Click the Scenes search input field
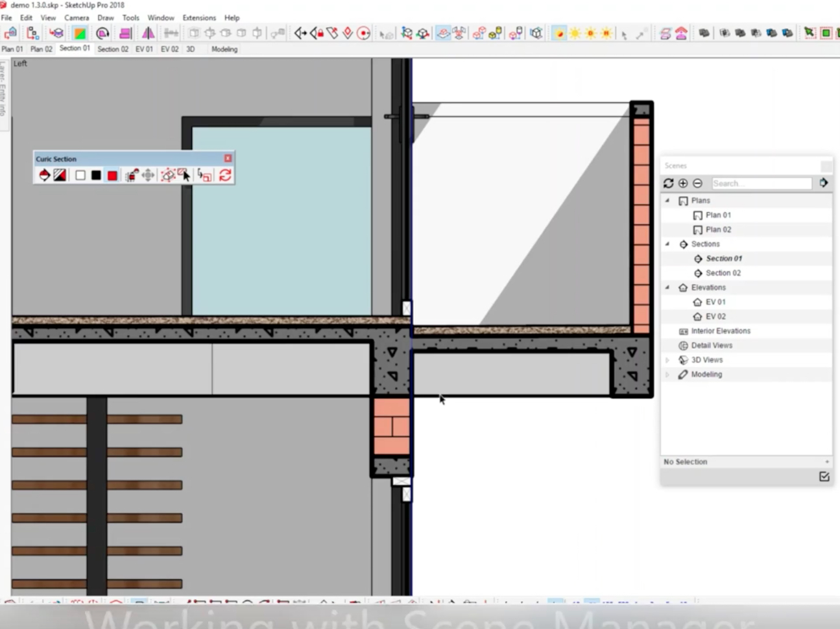This screenshot has height=629, width=840. 760,184
